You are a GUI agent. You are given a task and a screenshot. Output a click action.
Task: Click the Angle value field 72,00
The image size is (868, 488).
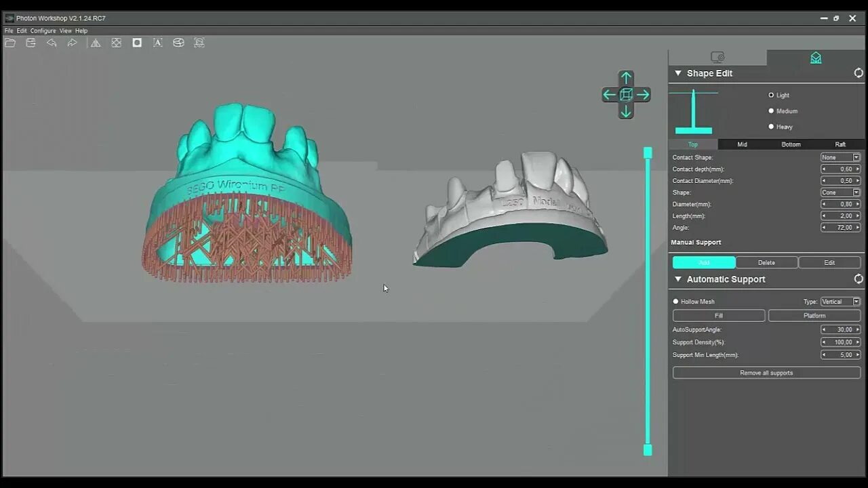pyautogui.click(x=841, y=228)
